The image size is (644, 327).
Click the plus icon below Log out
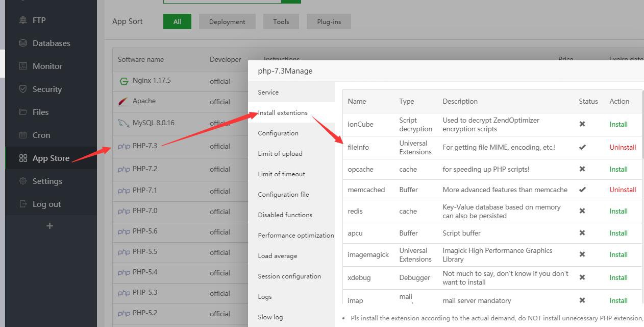point(49,226)
